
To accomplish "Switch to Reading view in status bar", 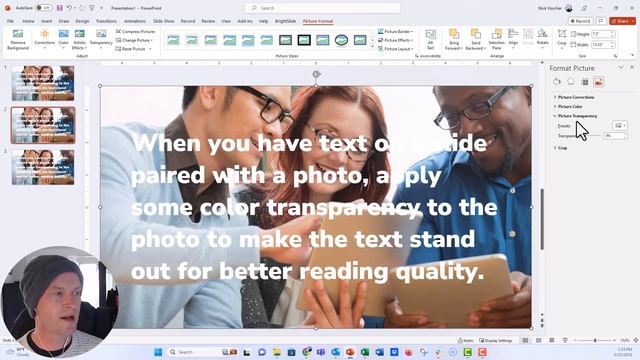I will pyautogui.click(x=552, y=340).
